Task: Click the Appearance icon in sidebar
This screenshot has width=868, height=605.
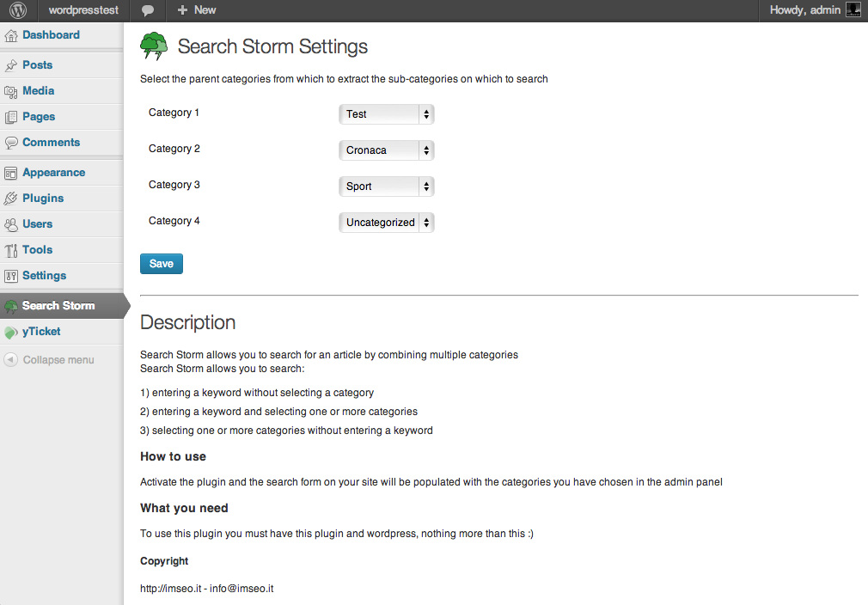Action: coord(11,174)
